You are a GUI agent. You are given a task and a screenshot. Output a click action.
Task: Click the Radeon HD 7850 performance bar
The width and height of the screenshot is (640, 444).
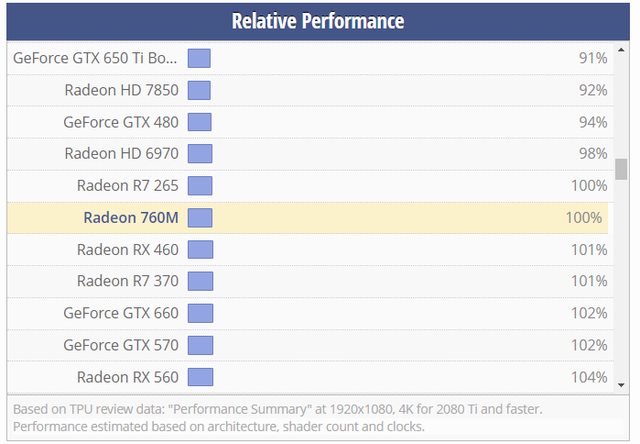[x=199, y=90]
